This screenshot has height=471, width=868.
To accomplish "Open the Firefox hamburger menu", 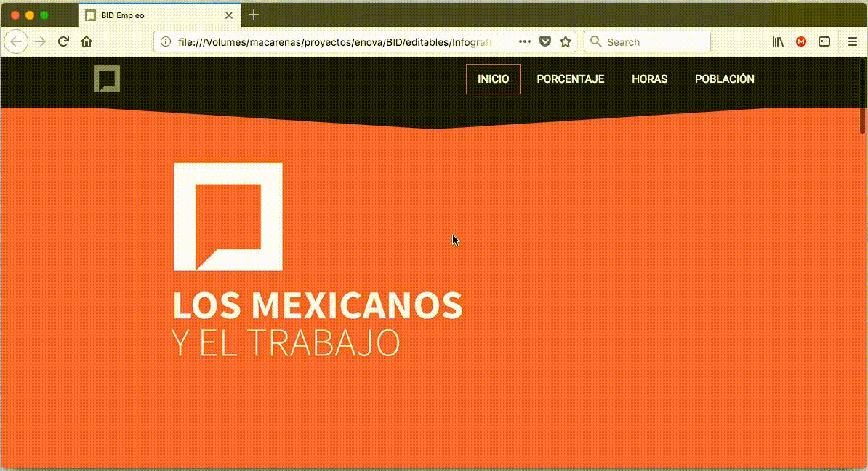I will 853,42.
